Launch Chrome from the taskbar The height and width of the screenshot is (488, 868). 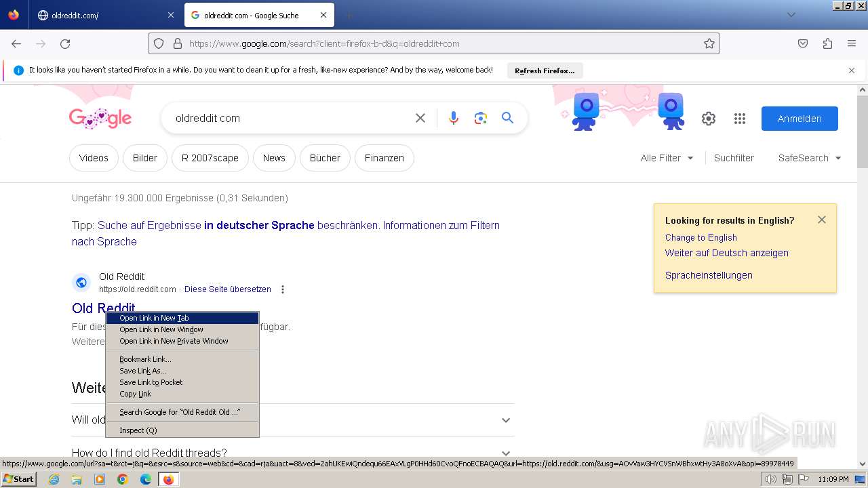pyautogui.click(x=123, y=479)
